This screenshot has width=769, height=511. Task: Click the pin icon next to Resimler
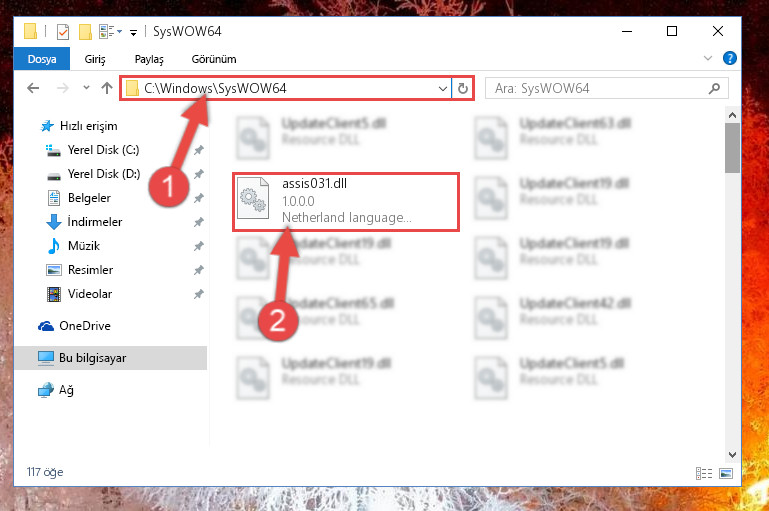(x=199, y=270)
